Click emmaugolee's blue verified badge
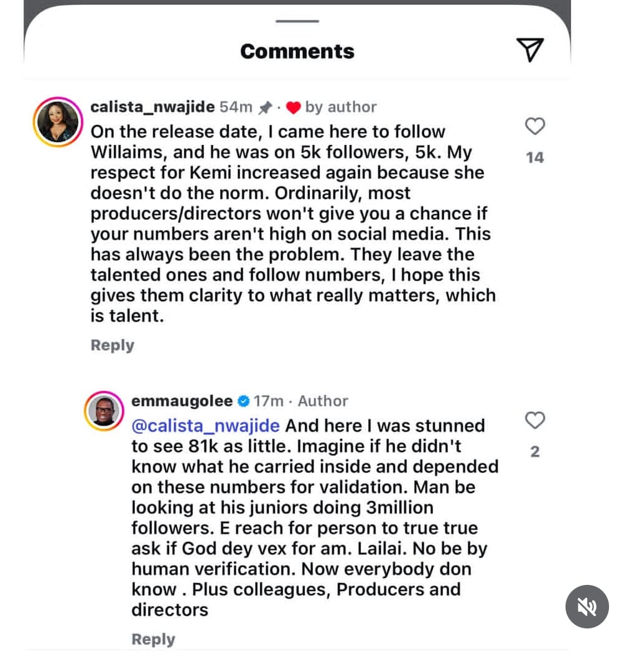 tap(244, 401)
